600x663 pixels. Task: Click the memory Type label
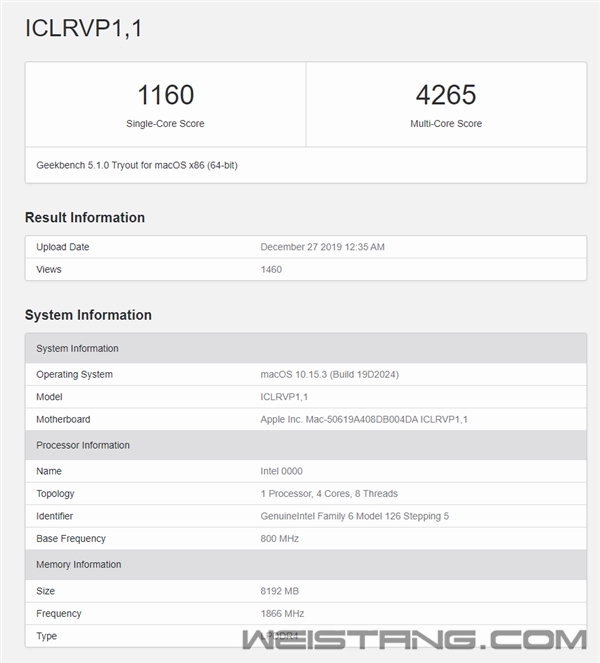click(x=47, y=636)
